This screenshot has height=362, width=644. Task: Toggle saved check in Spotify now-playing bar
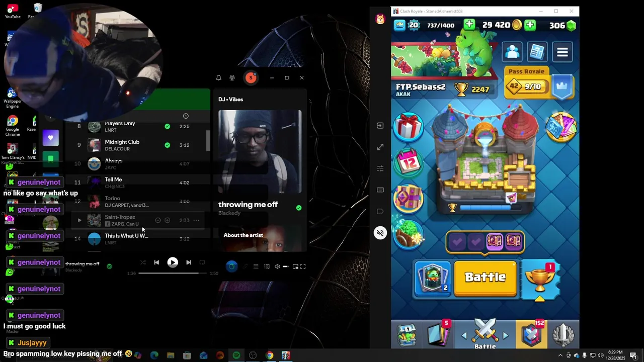point(109,266)
